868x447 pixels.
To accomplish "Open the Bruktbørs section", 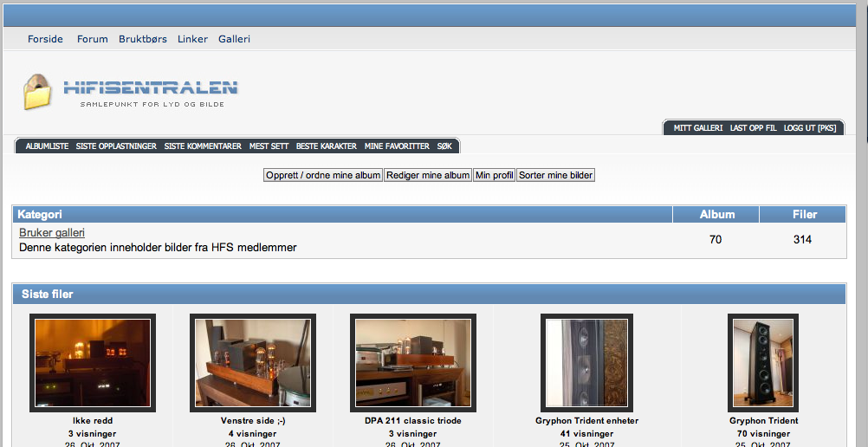I will [x=143, y=39].
